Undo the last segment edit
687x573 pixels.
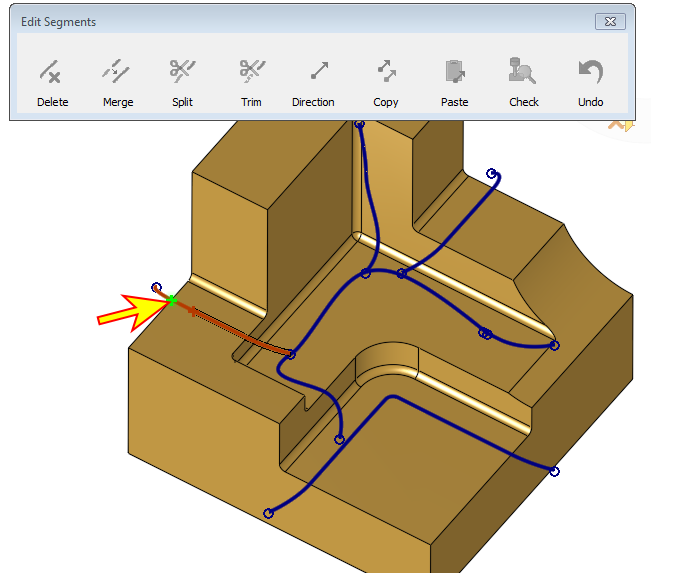click(x=590, y=82)
